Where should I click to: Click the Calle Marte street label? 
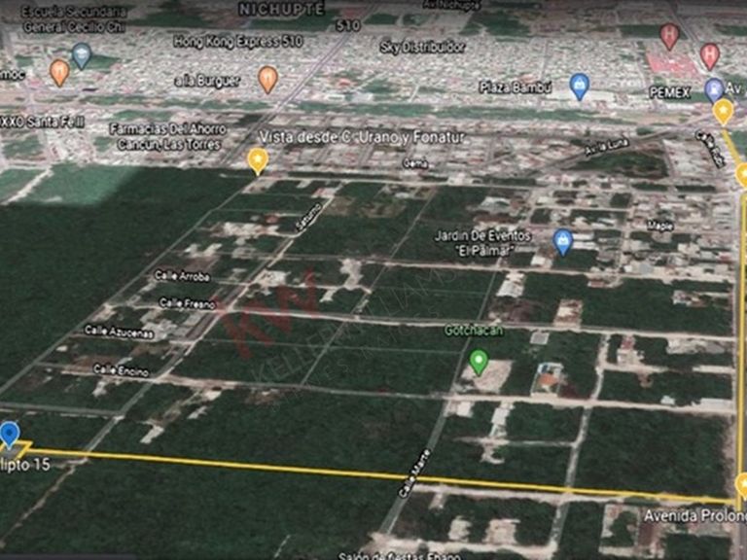click(x=414, y=473)
